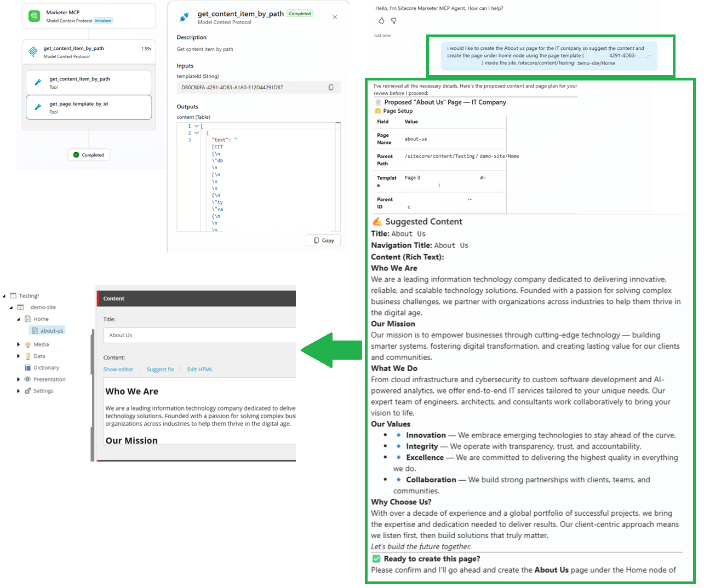Click the Presentation eye icon in tree

tap(27, 379)
